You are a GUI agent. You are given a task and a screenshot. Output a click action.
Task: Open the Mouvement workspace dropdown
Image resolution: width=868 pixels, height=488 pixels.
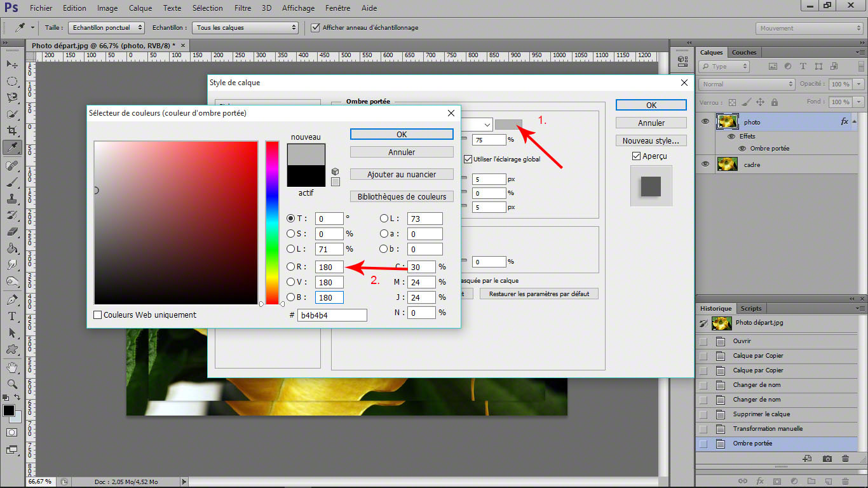[810, 28]
